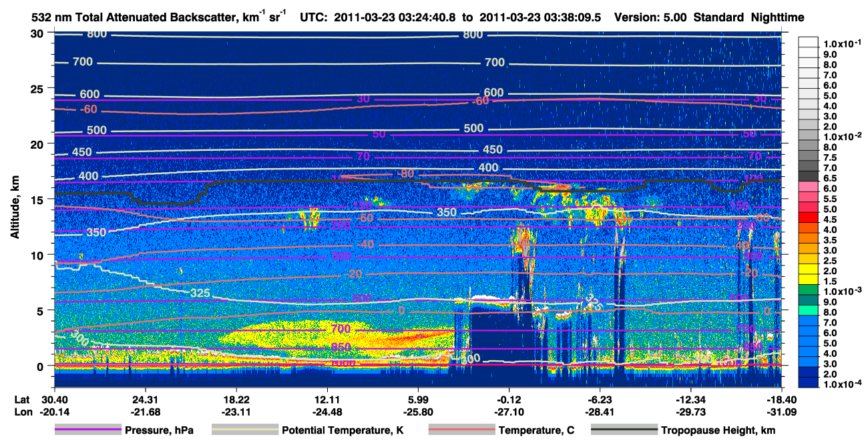Screen dimensions: 868x445
Task: Click longitude value '-29.73'
Action: coord(690,412)
